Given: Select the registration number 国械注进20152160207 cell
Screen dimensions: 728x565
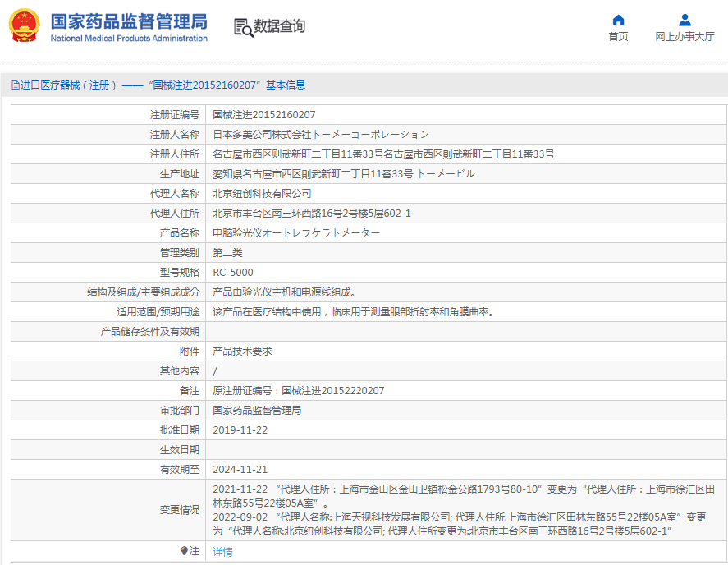Looking at the screenshot, I should pyautogui.click(x=263, y=115).
